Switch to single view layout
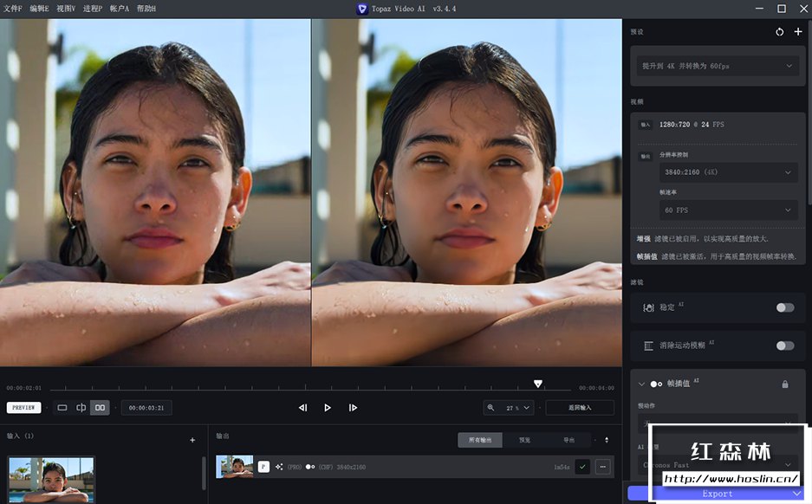This screenshot has width=812, height=504. tap(62, 408)
